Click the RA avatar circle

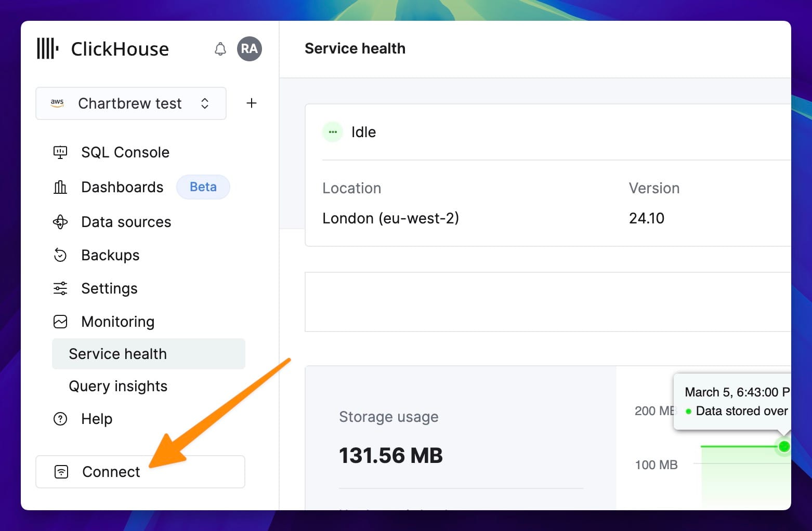250,48
